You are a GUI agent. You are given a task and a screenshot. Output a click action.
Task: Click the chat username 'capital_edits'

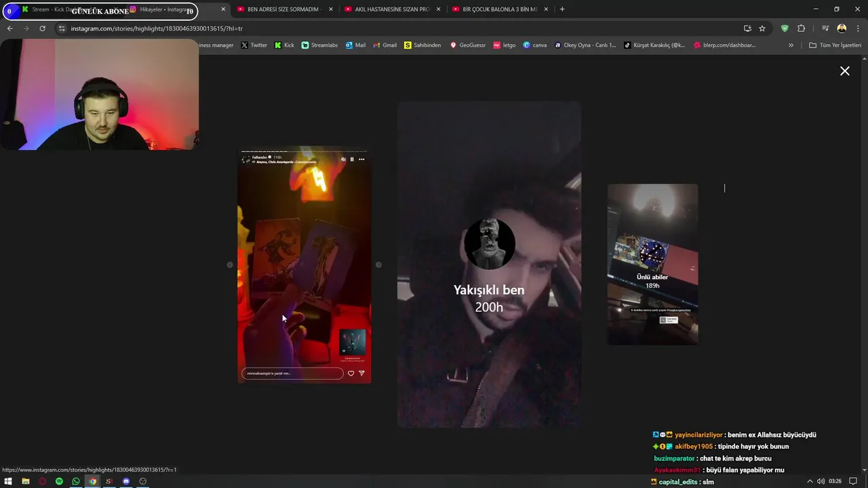click(678, 482)
